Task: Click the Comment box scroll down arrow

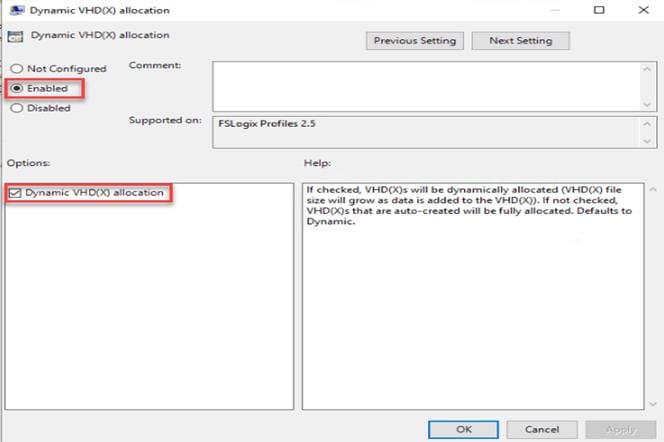Action: tap(647, 105)
